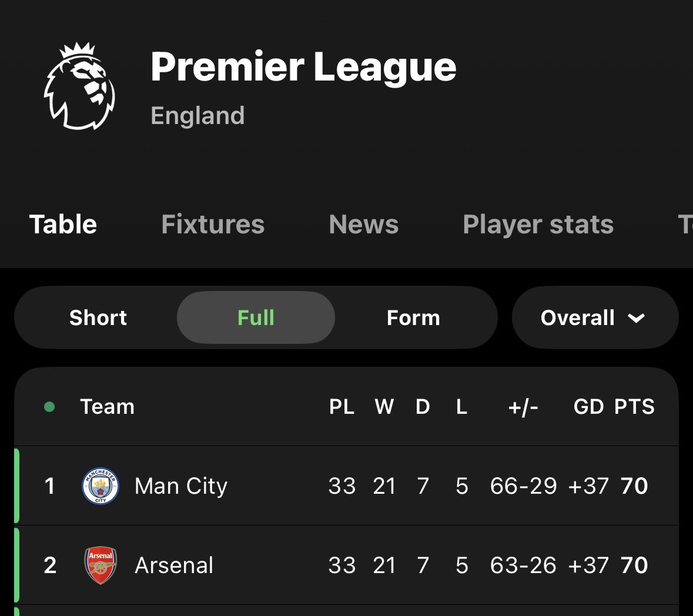Open the Man City team row
Image resolution: width=693 pixels, height=616 pixels.
point(347,486)
